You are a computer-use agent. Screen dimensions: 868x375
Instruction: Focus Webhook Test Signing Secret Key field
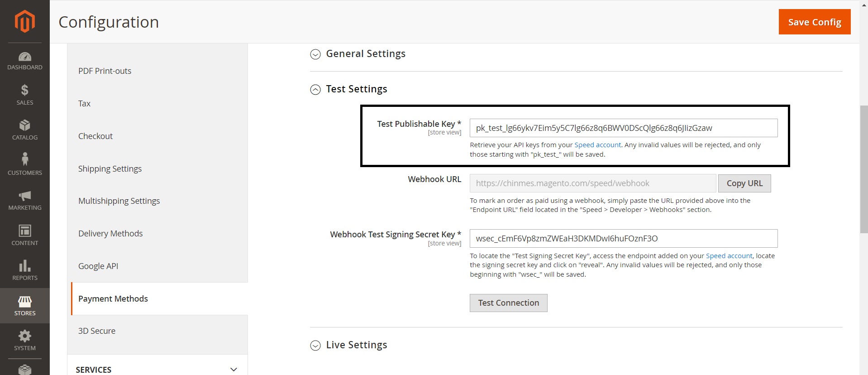(624, 239)
